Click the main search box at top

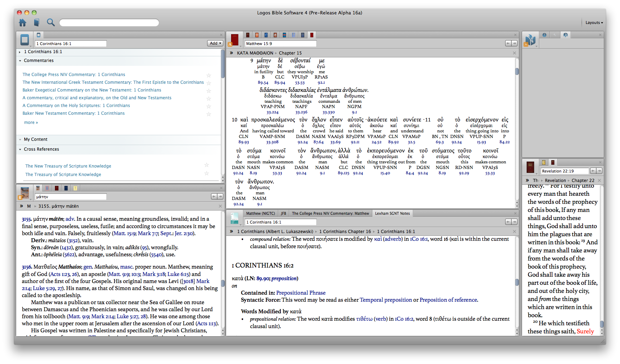(109, 23)
